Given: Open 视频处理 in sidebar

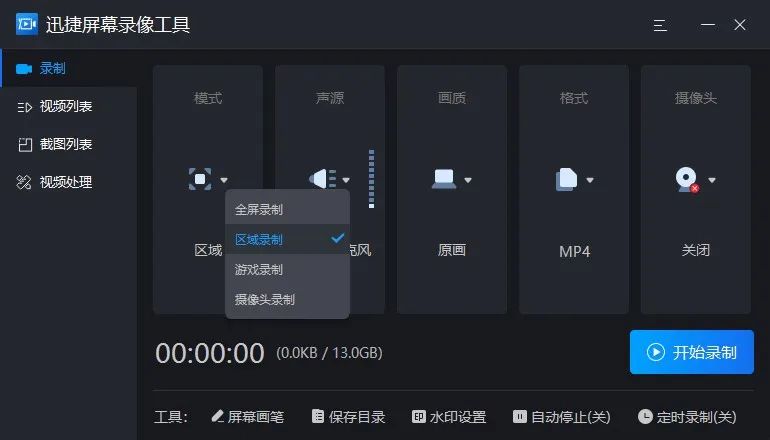Looking at the screenshot, I should coord(69,182).
